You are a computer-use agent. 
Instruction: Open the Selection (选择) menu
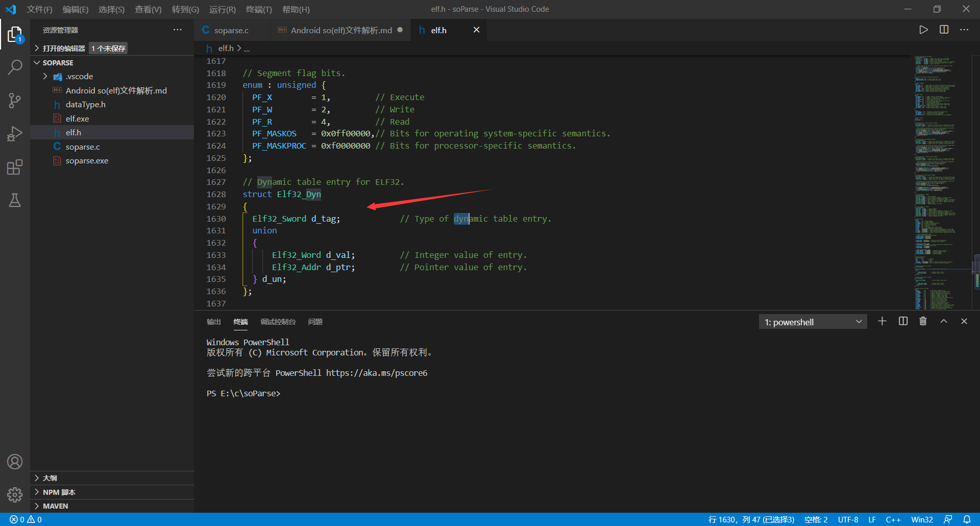(x=111, y=9)
